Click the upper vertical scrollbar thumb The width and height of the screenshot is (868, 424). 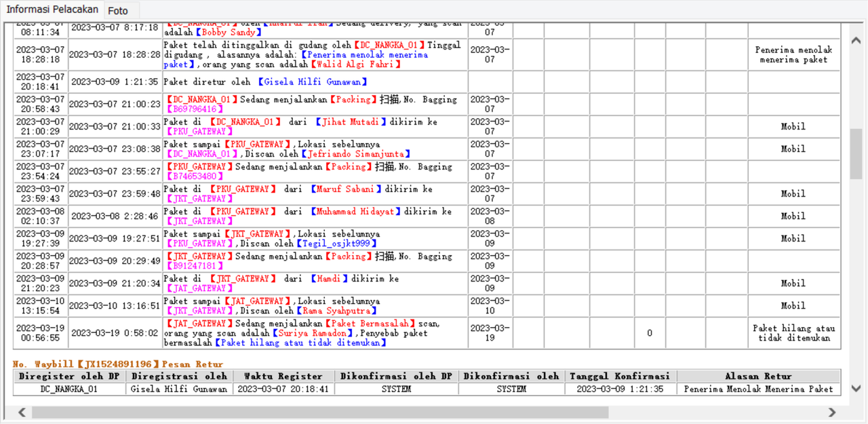pos(856,154)
